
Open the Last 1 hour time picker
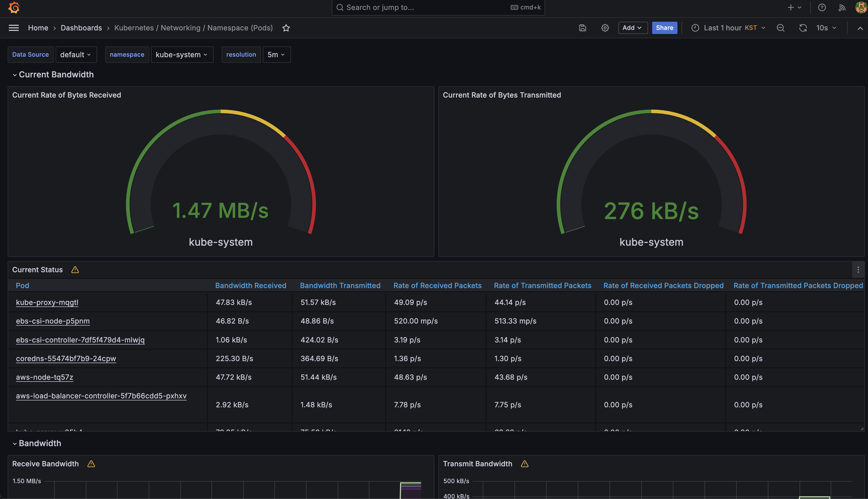(728, 28)
